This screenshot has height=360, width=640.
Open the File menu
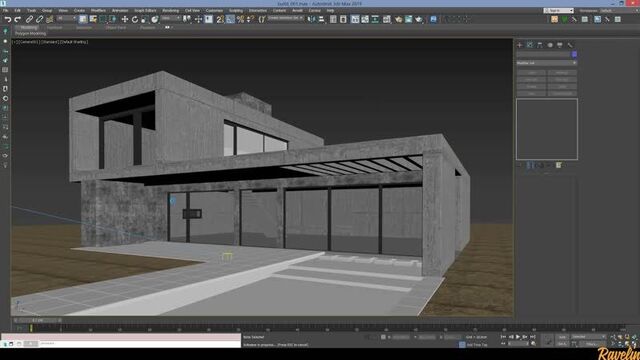pos(5,11)
